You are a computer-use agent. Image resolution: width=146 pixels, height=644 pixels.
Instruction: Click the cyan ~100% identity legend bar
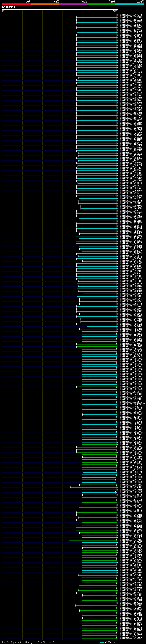pyautogui.click(x=130, y=4)
